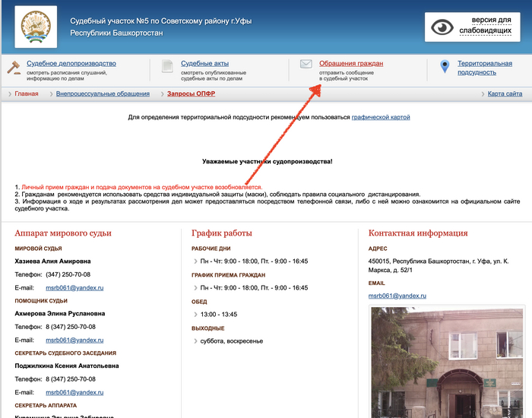Click the Контактная информация heading
The image size is (532, 418).
pos(418,233)
